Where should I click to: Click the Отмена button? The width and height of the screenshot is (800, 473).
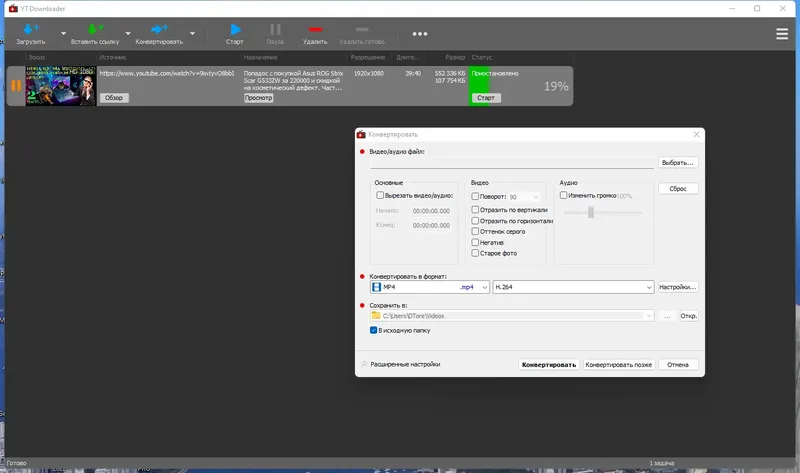click(678, 365)
